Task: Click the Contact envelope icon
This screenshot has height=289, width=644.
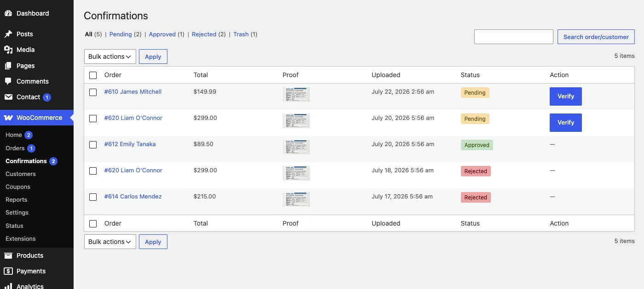Action: click(x=8, y=97)
